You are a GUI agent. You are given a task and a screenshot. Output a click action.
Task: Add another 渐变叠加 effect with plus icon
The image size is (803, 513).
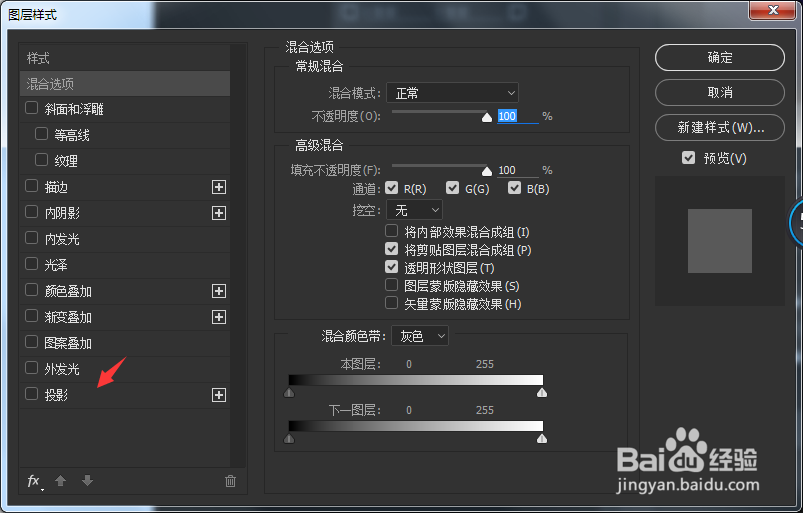click(x=219, y=317)
